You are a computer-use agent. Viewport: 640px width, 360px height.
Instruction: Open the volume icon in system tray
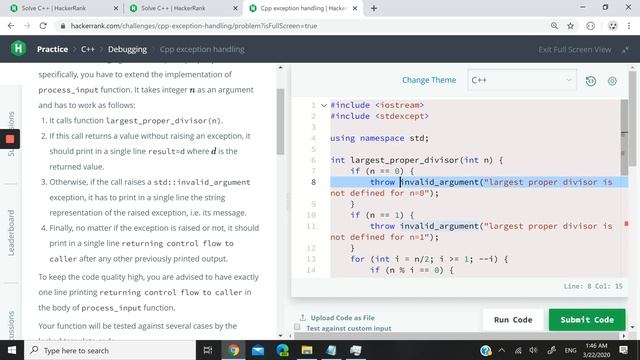coord(533,350)
